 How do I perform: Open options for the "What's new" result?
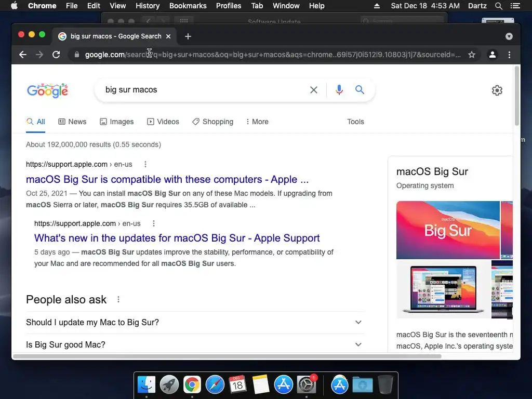pyautogui.click(x=154, y=223)
